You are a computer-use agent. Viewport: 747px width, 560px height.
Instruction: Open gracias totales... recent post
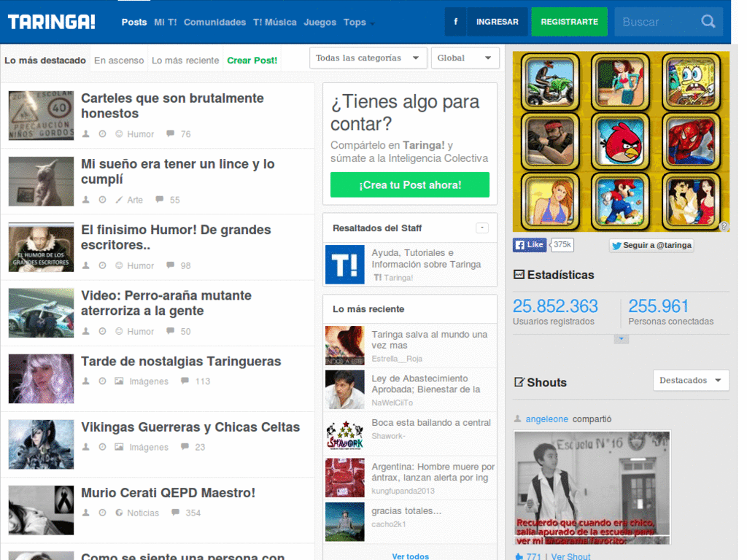coord(406,510)
